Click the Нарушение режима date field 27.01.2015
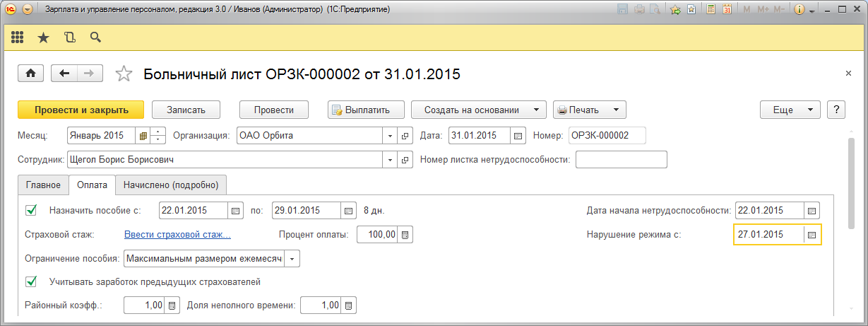The image size is (868, 326). pos(769,234)
